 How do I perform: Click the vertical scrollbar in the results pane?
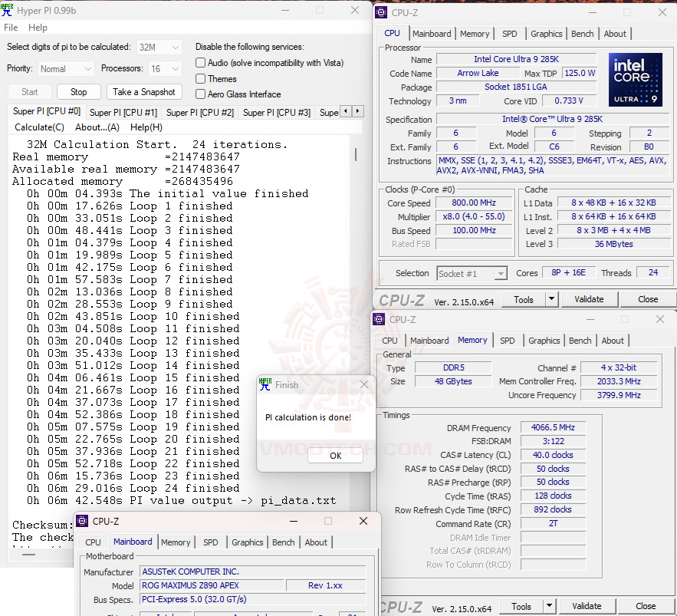tap(355, 153)
